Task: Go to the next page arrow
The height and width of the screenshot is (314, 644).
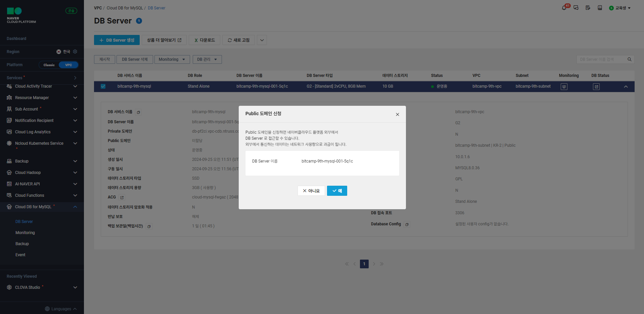Action: (374, 264)
